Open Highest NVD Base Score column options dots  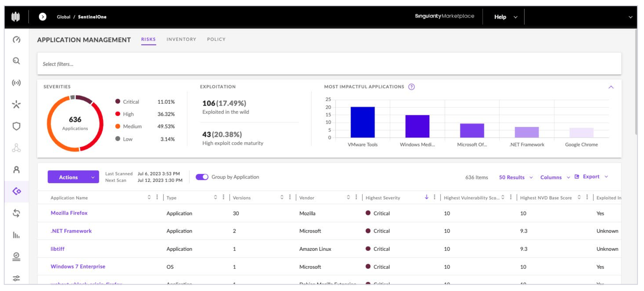587,197
